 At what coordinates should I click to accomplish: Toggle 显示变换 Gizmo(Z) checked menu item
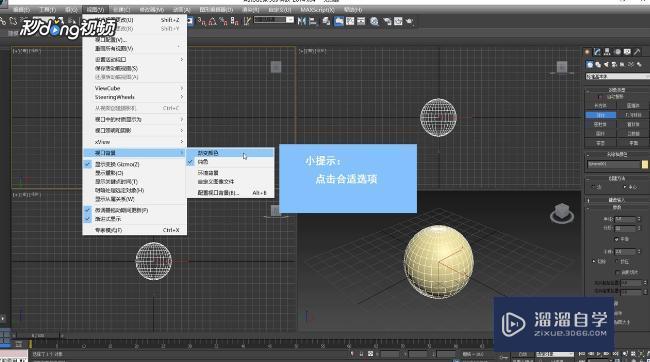[134, 164]
